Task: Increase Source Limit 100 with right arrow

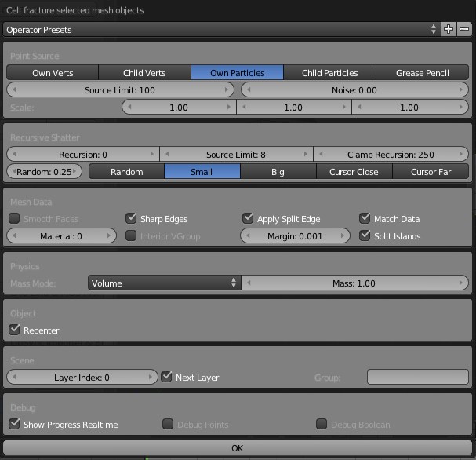Action: (228, 90)
